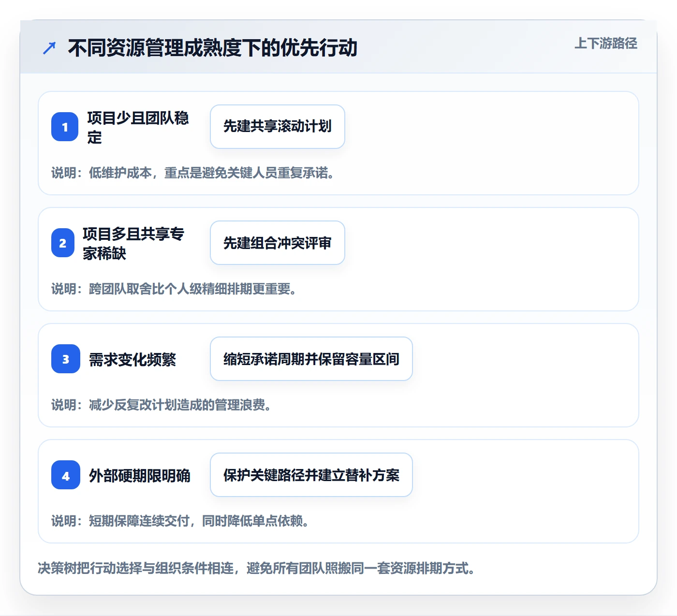Screen dimensions: 677x616
Task: Click the title 不同资源管理成熟度下的优先行动
Action: (x=213, y=48)
